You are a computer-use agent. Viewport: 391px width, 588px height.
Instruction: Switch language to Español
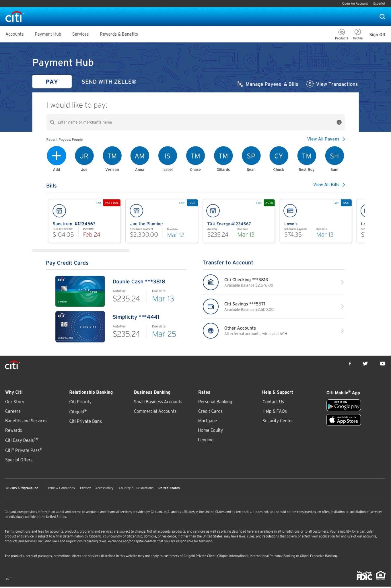(x=379, y=3)
